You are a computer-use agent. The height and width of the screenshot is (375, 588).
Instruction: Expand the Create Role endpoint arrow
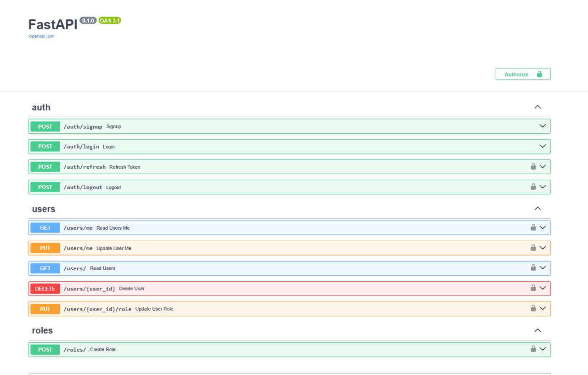[x=543, y=349]
